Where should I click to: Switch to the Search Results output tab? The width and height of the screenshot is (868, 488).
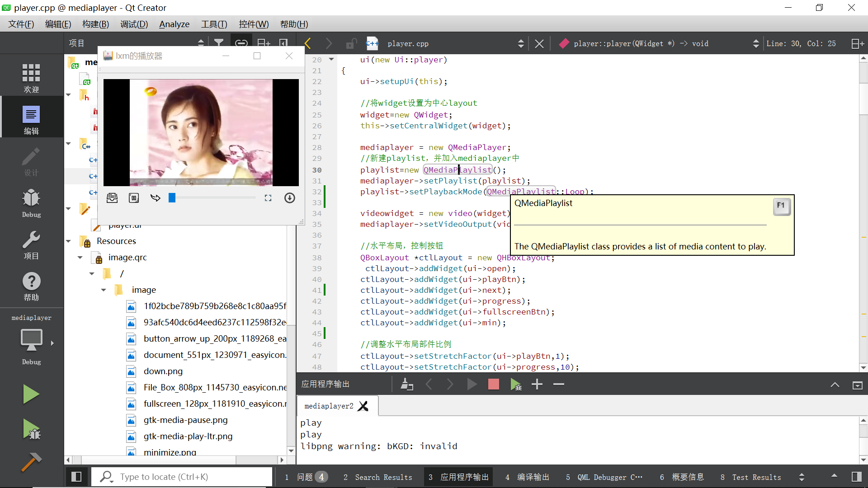pos(378,477)
